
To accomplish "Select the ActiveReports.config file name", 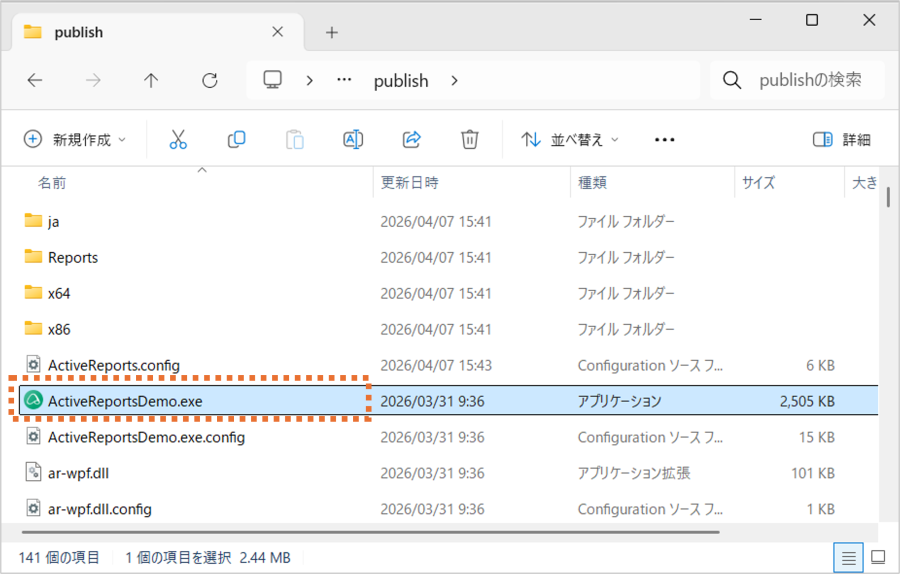I will [x=114, y=365].
